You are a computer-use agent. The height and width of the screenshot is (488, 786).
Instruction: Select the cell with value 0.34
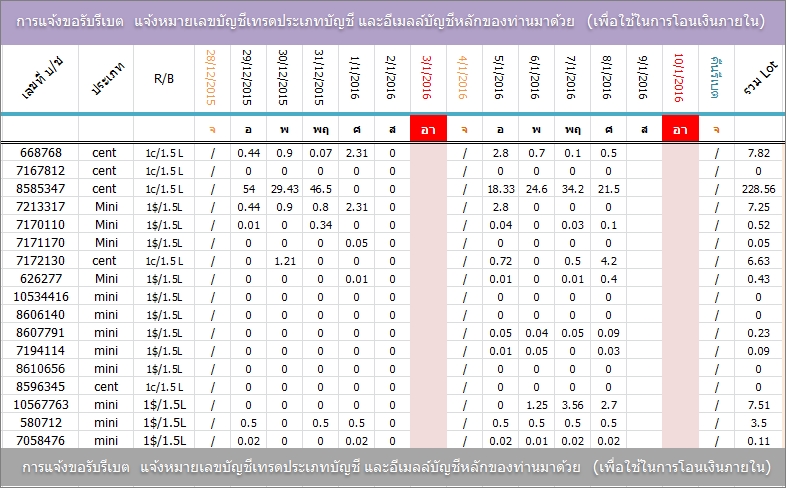pyautogui.click(x=320, y=225)
